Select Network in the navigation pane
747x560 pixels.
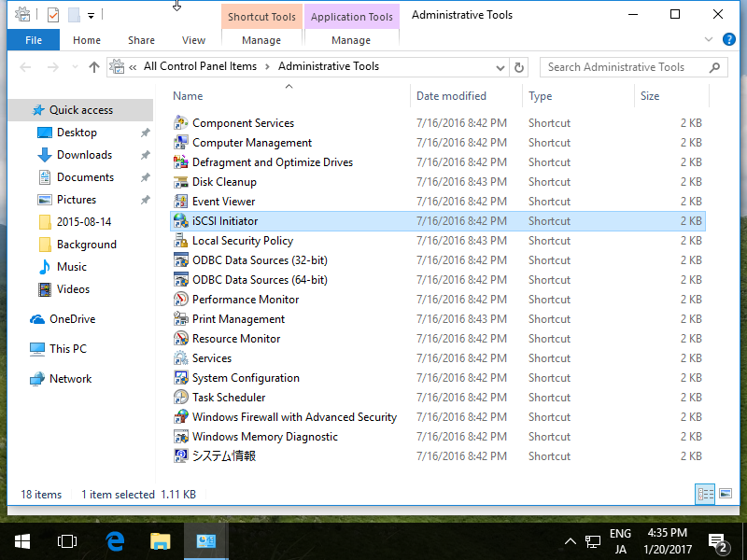tap(71, 379)
